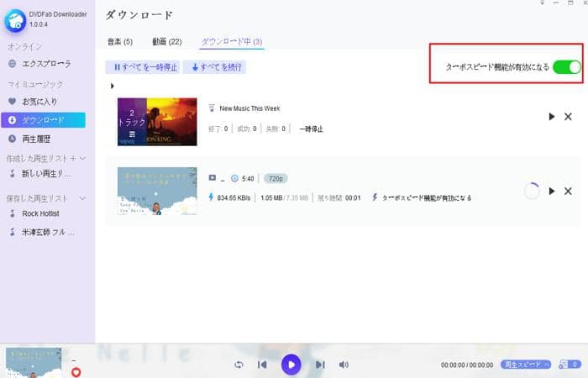The height and width of the screenshot is (378, 588).
Task: Click すべてを続行 resume all button
Action: point(217,66)
